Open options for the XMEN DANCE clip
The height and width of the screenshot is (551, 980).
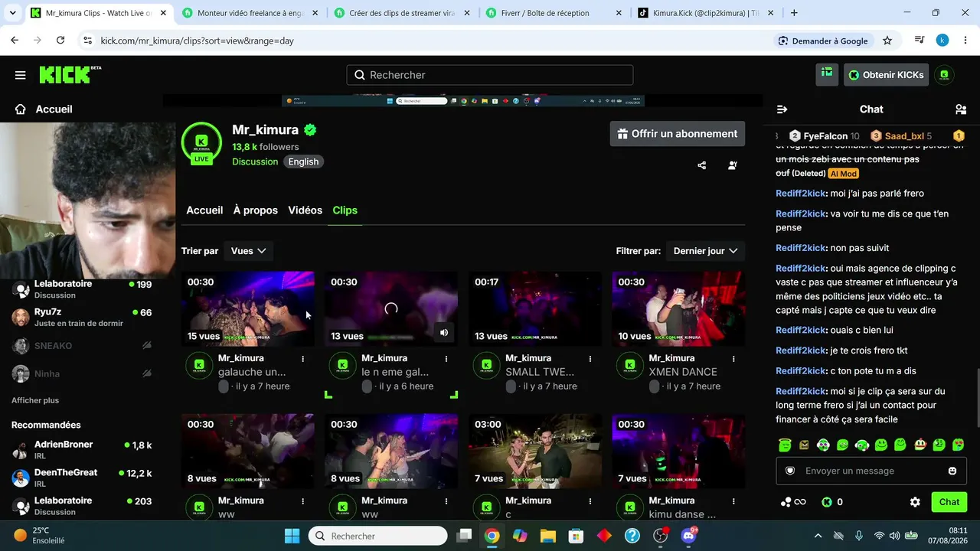point(733,359)
